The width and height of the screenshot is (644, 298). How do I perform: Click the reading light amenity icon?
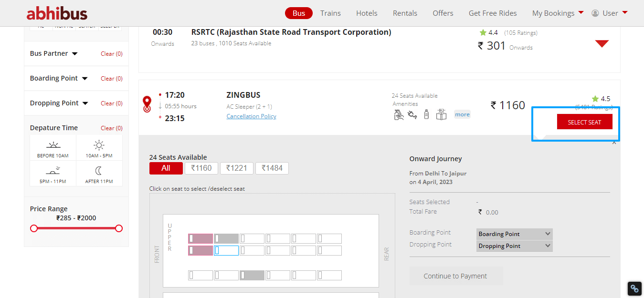(441, 115)
